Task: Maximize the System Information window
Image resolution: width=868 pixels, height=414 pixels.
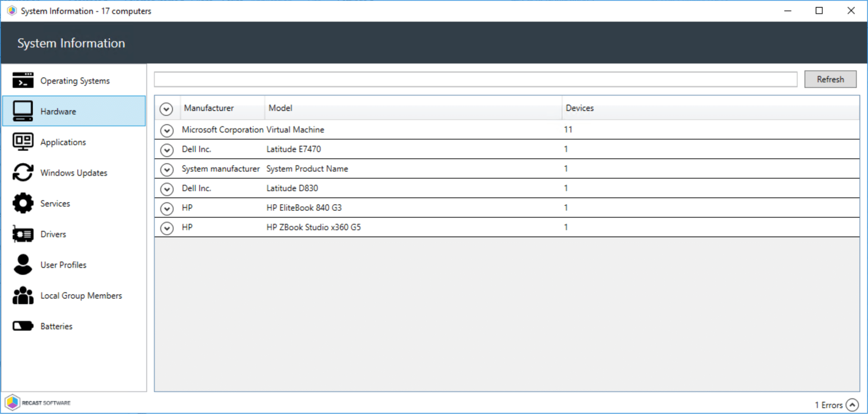Action: (x=819, y=11)
